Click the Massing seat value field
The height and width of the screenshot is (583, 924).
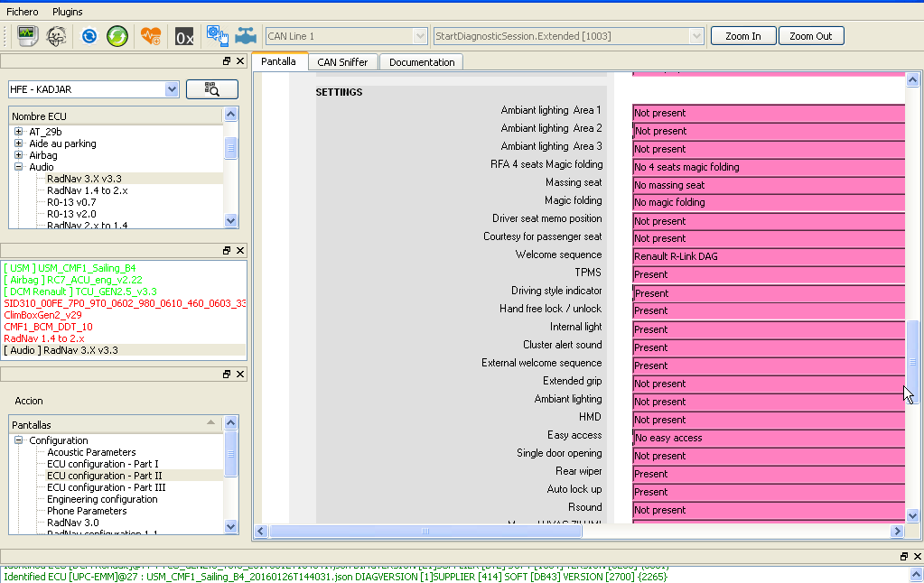(769, 185)
